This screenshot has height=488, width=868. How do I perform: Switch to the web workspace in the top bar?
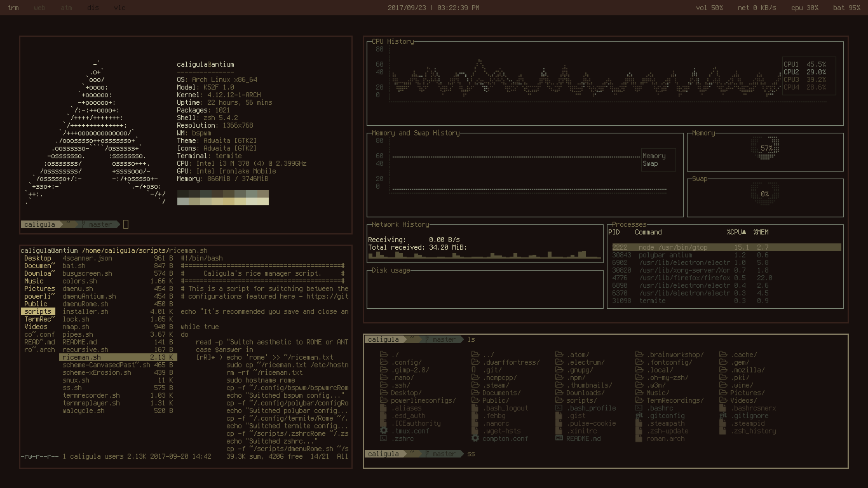[x=39, y=8]
